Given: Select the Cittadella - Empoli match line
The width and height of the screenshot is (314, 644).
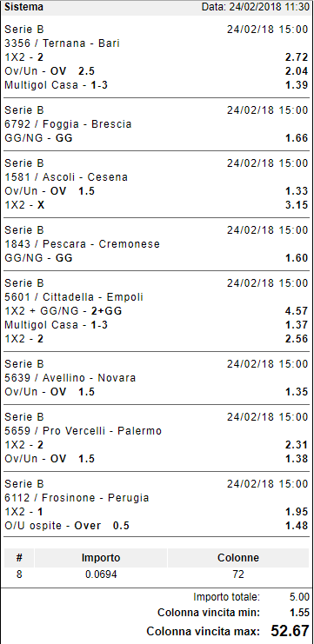Looking at the screenshot, I should (x=74, y=297).
